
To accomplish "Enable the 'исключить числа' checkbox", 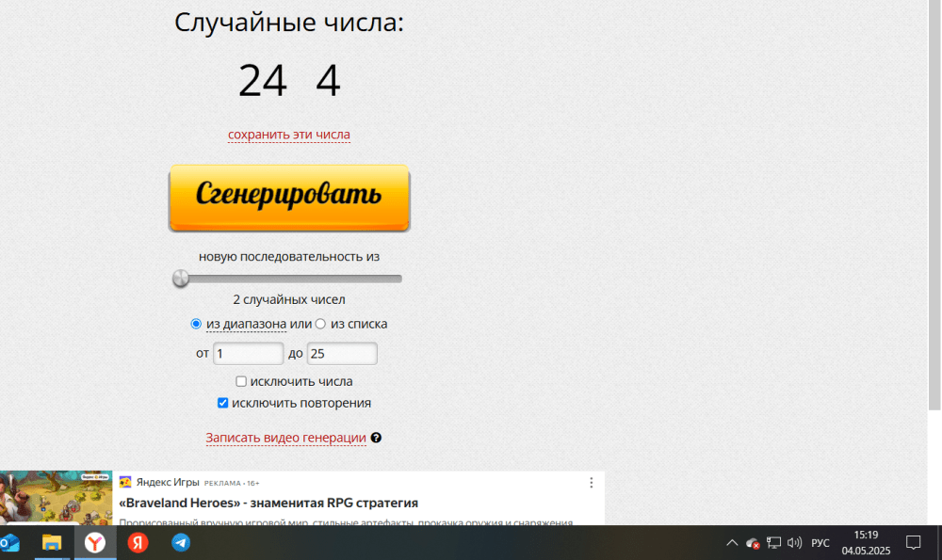I will point(241,381).
